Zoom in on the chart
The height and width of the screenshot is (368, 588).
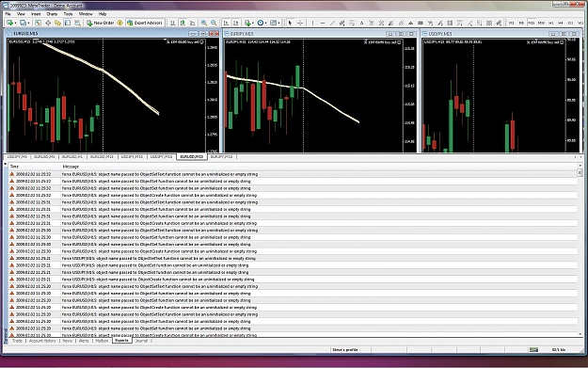tap(203, 23)
